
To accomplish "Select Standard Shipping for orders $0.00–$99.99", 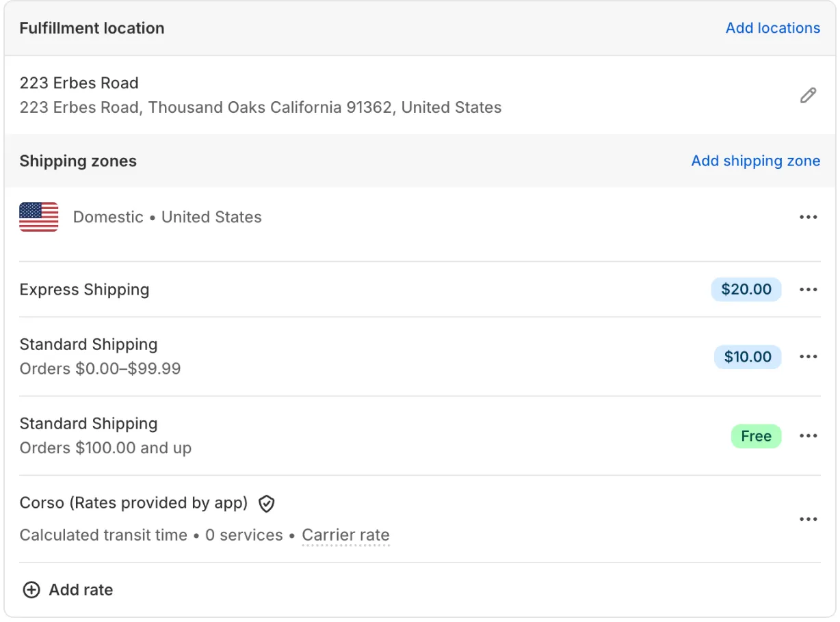I will [x=88, y=344].
